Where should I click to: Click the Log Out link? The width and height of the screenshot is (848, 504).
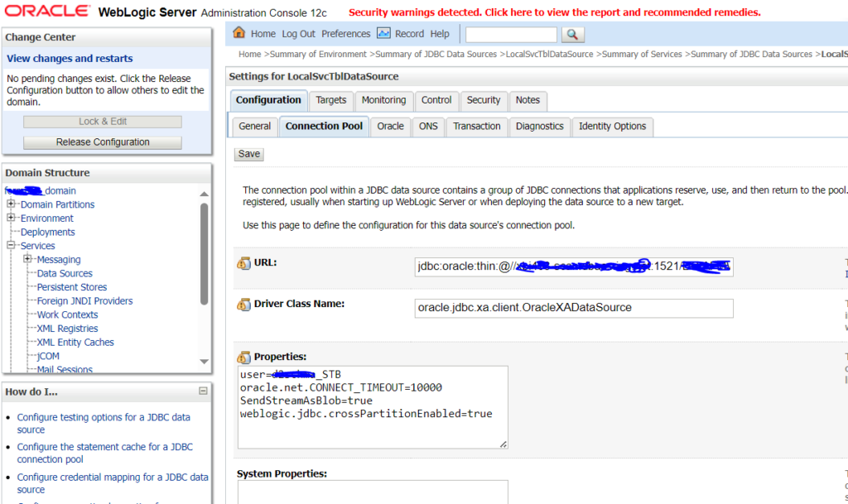(298, 34)
